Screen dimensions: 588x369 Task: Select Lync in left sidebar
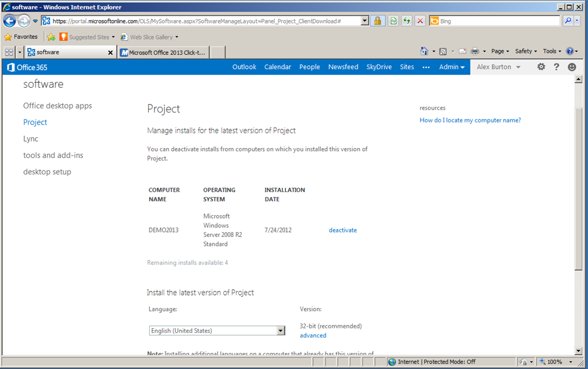click(x=31, y=139)
